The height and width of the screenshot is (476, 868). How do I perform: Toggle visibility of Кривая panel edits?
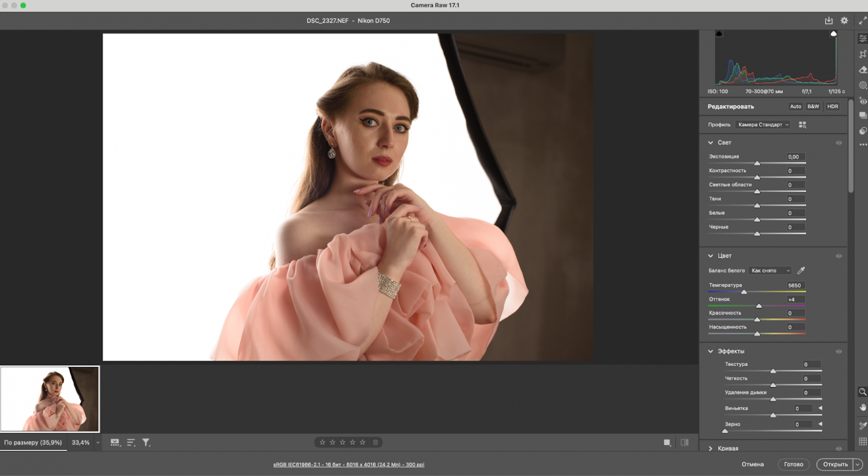click(x=839, y=449)
